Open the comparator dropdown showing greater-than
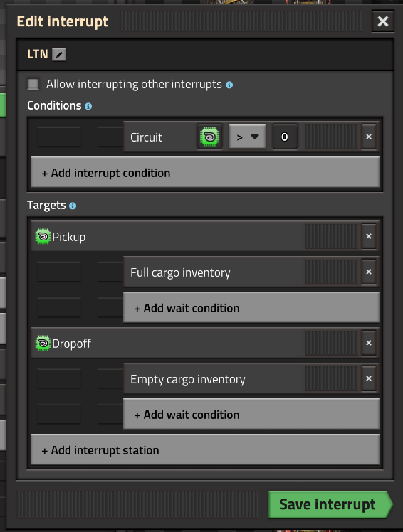 point(247,137)
